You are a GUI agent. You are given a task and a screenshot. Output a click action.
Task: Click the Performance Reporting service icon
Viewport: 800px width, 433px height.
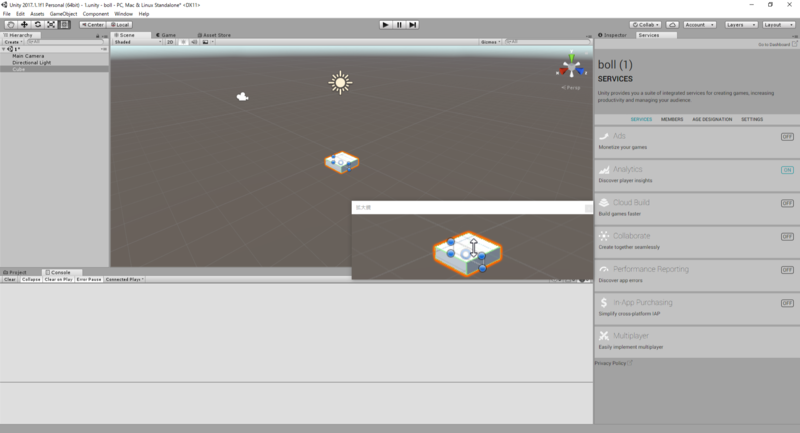click(x=604, y=269)
